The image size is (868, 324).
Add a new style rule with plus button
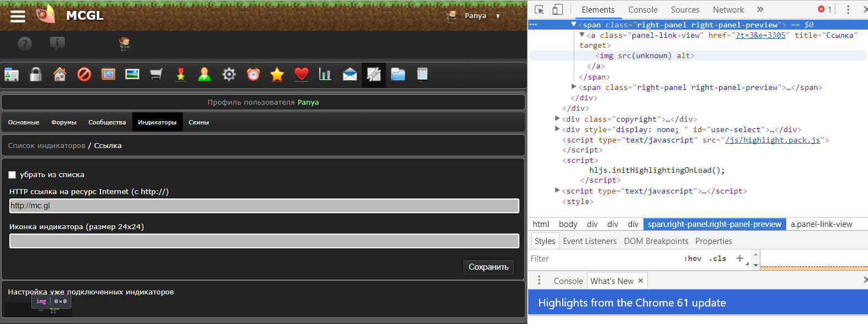click(740, 258)
